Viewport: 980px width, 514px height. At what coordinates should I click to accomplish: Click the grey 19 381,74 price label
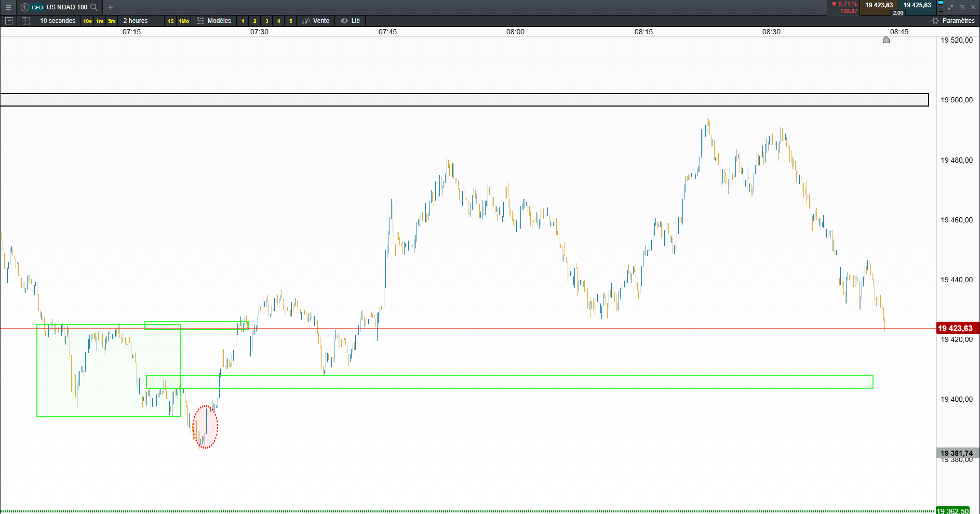coord(958,453)
